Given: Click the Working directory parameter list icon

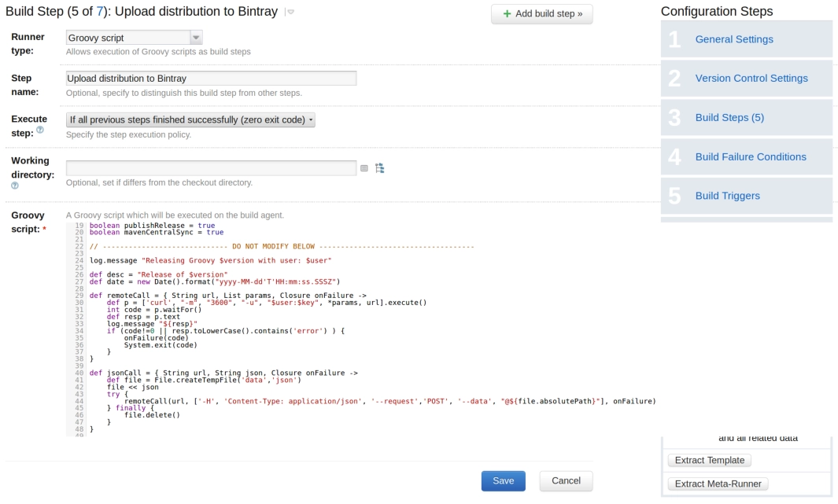Looking at the screenshot, I should click(x=364, y=168).
